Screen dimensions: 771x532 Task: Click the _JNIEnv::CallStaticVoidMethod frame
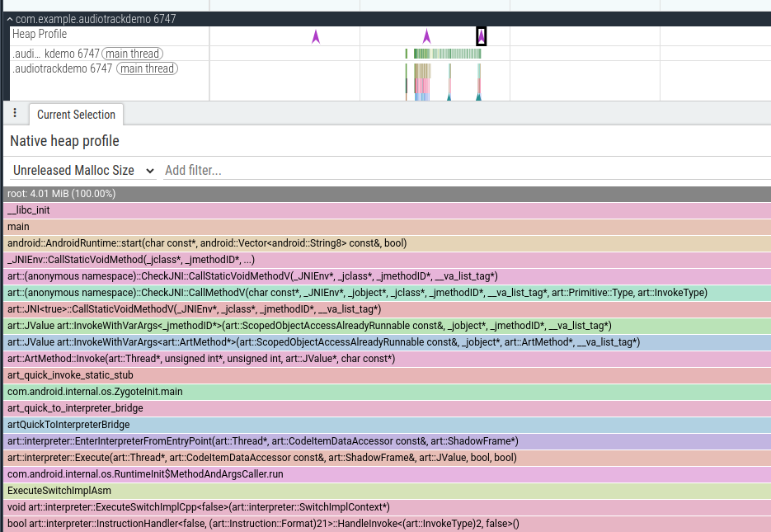tap(387, 260)
